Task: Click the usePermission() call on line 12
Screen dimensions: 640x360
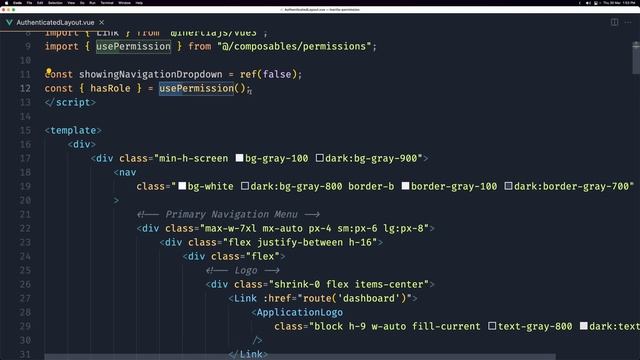Action: pos(202,88)
